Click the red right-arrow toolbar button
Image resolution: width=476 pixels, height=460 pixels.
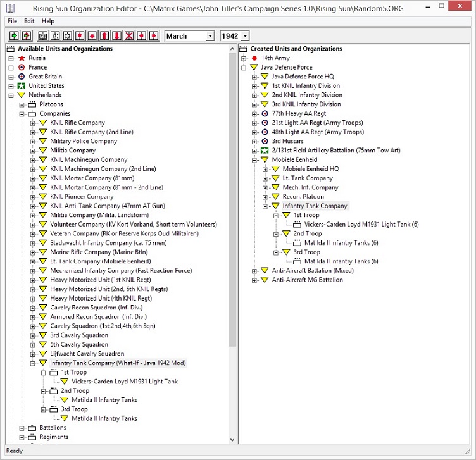tap(154, 36)
